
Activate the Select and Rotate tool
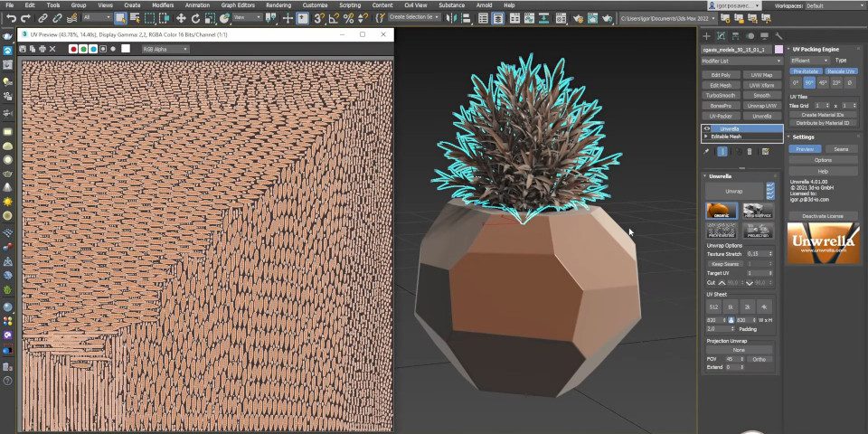pyautogui.click(x=195, y=18)
